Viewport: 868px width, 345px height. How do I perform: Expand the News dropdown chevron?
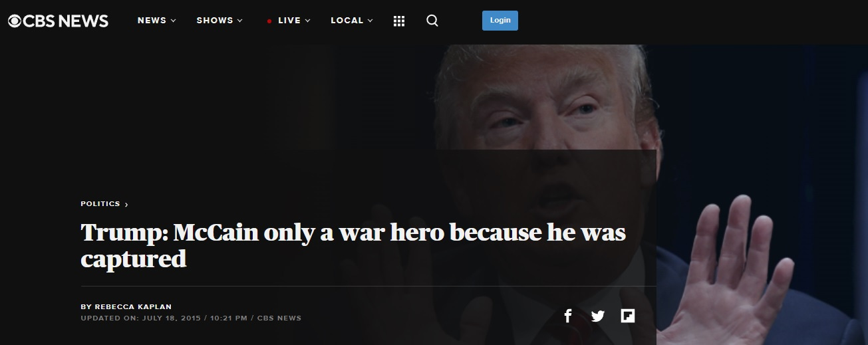click(174, 21)
